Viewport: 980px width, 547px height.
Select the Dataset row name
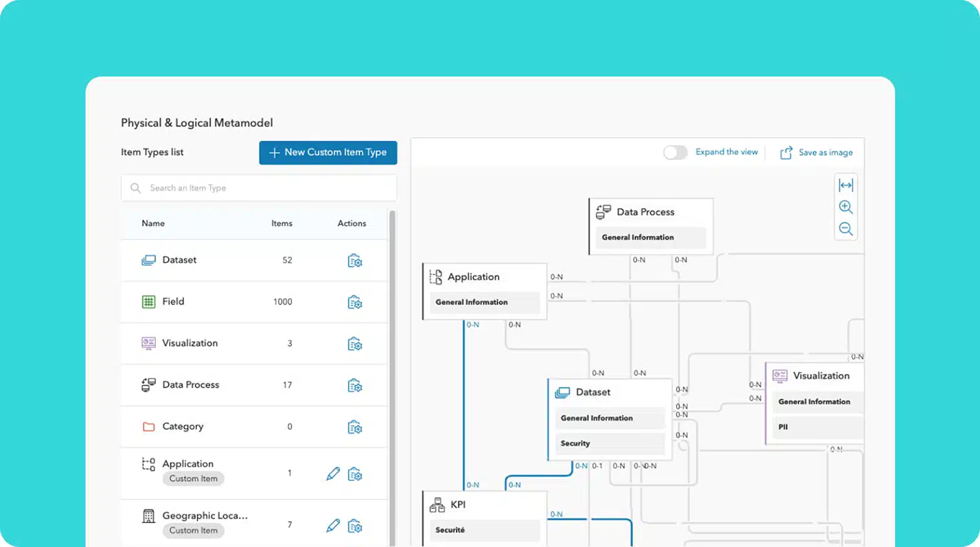tap(179, 260)
